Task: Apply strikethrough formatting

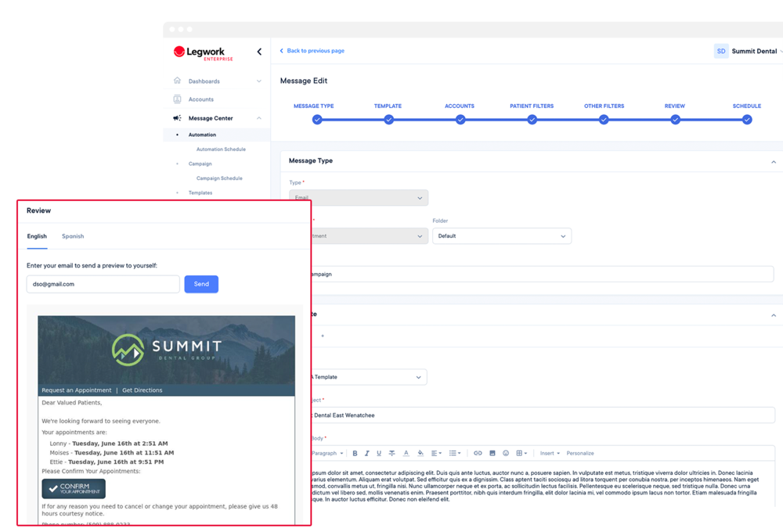Action: tap(391, 453)
